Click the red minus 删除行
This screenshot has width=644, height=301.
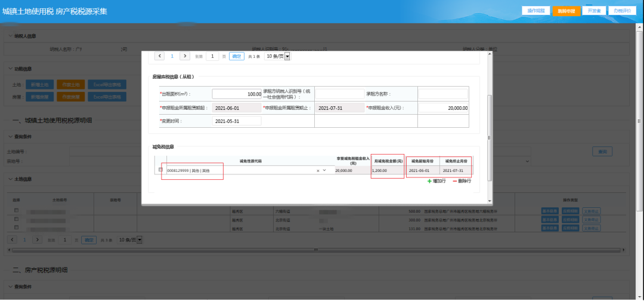click(x=462, y=181)
